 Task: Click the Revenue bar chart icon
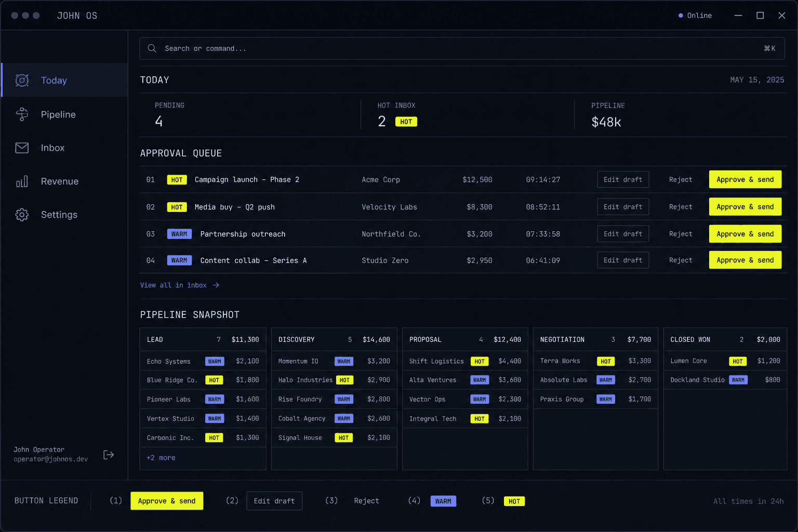[x=22, y=181]
